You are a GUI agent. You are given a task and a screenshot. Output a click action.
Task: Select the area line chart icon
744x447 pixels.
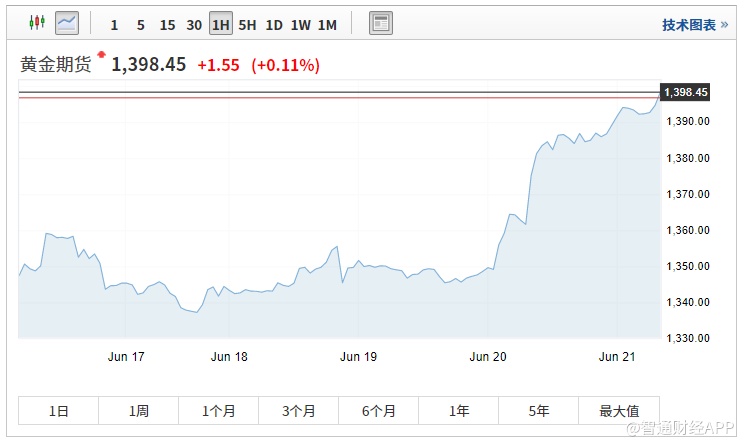67,22
